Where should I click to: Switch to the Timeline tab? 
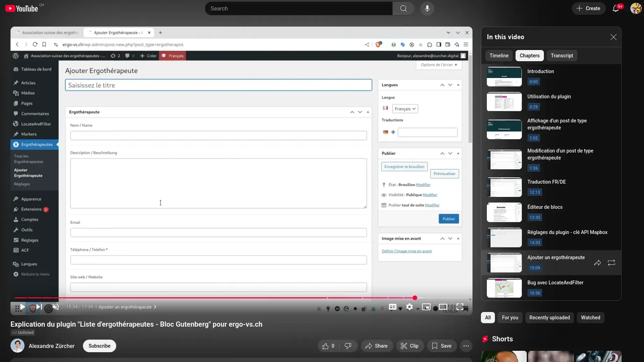pos(499,56)
